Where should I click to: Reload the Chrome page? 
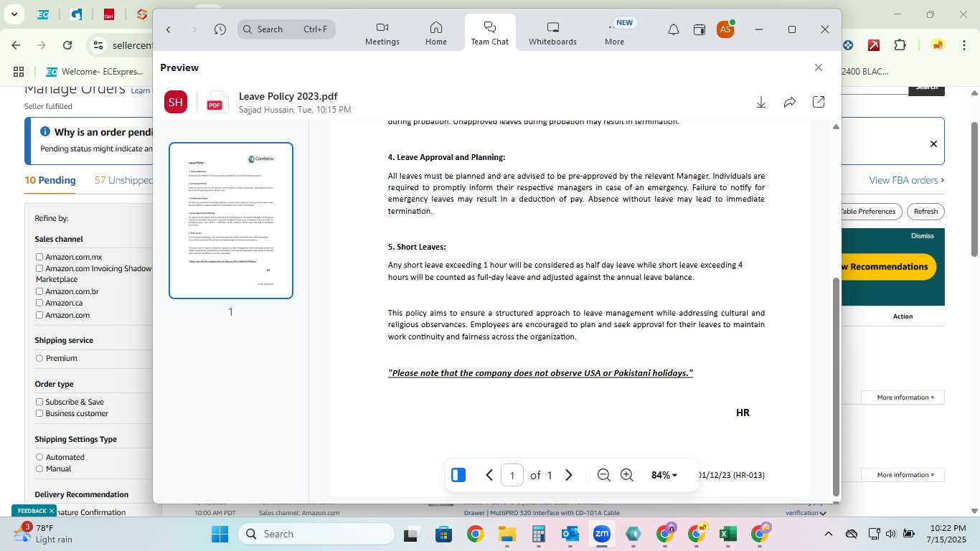(67, 45)
